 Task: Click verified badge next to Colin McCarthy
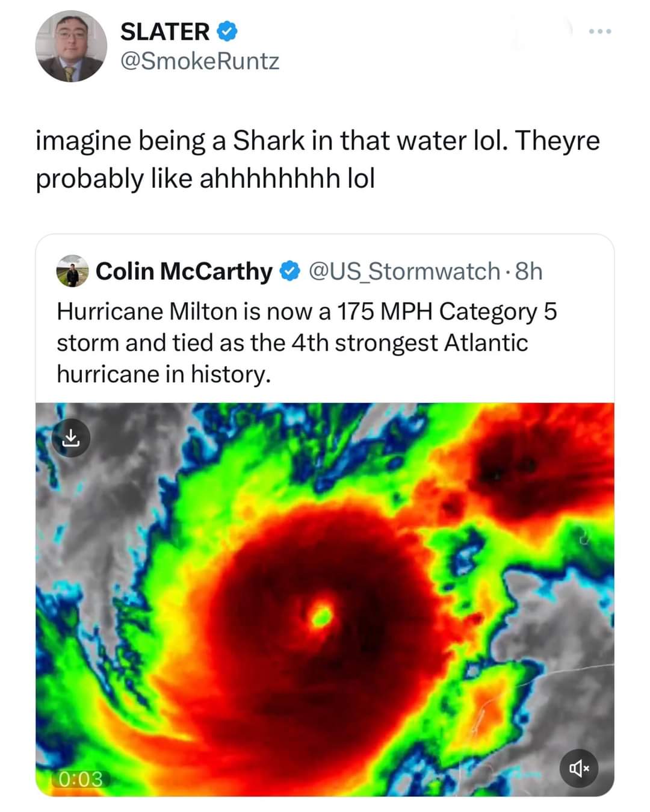[x=290, y=271]
